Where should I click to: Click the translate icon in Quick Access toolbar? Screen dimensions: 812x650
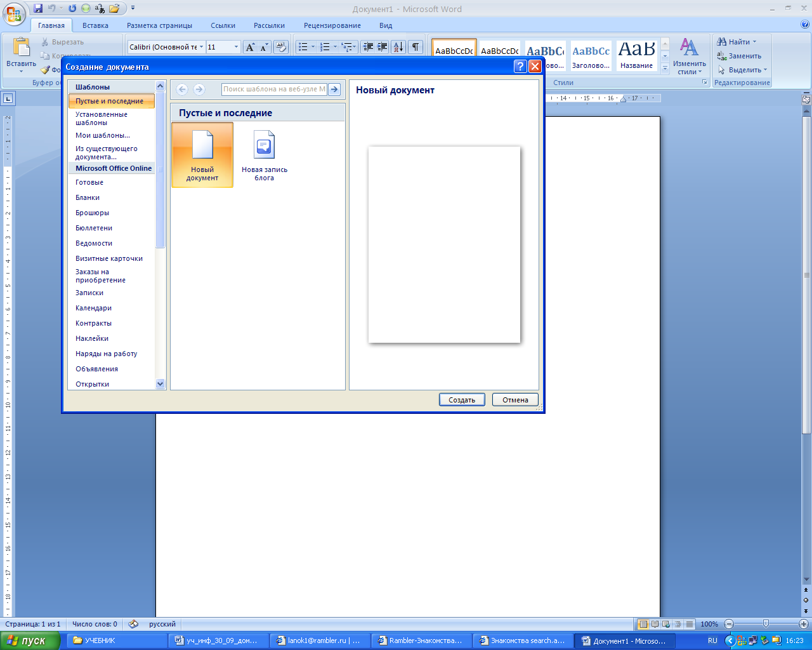(100, 8)
